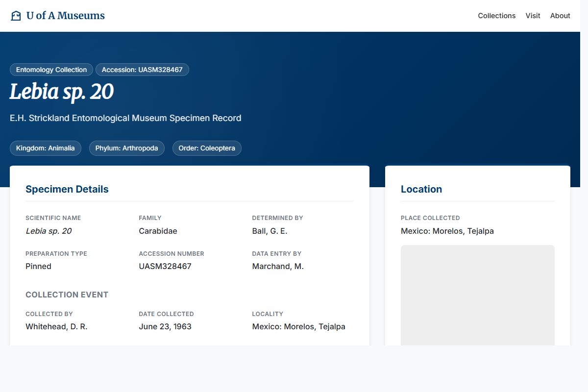
Task: Open the Visit page from the navigation
Action: pos(533,16)
